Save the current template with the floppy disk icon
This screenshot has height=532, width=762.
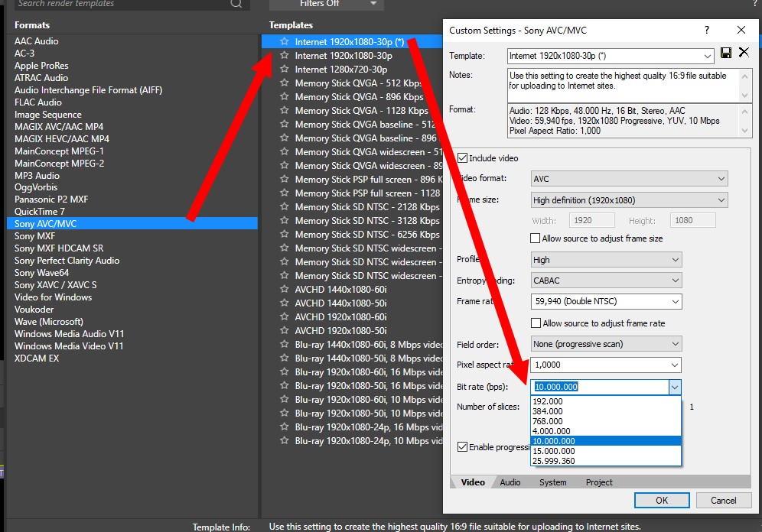pos(726,53)
